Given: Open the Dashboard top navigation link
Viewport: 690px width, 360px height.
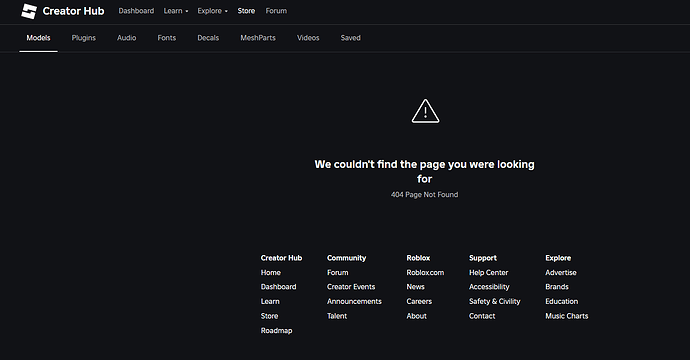Looking at the screenshot, I should pyautogui.click(x=136, y=11).
